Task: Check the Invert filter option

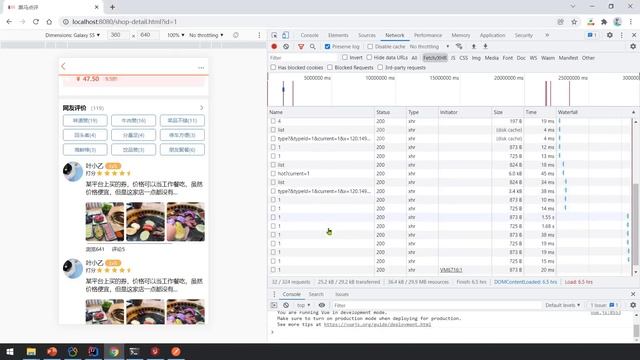Action: pos(345,58)
